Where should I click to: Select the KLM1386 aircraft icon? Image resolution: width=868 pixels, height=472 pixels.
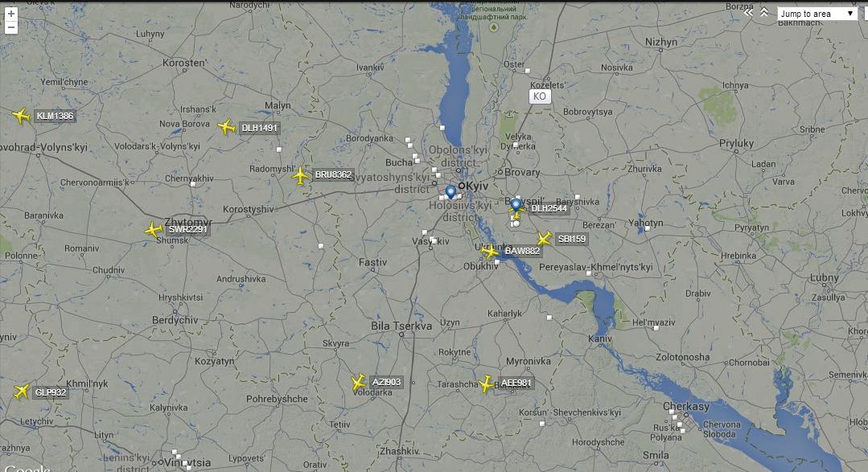(20, 116)
